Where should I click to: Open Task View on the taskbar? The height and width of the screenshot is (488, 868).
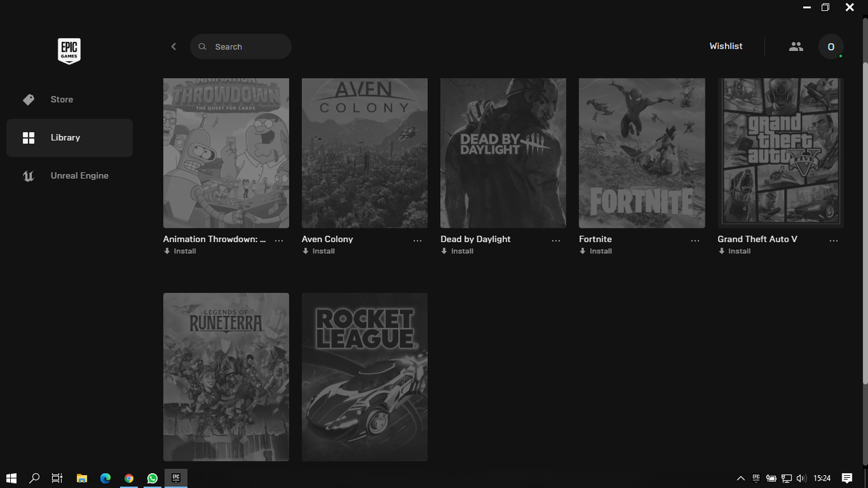click(58, 478)
